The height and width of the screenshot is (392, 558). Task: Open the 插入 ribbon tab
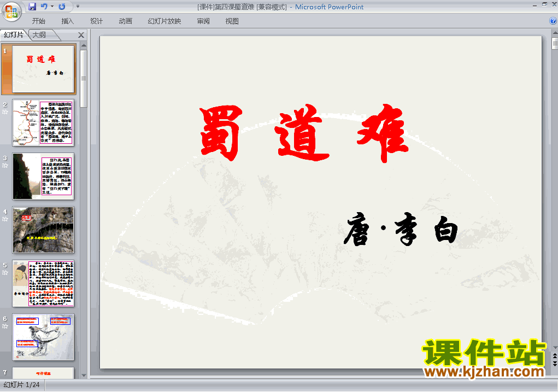pos(68,21)
